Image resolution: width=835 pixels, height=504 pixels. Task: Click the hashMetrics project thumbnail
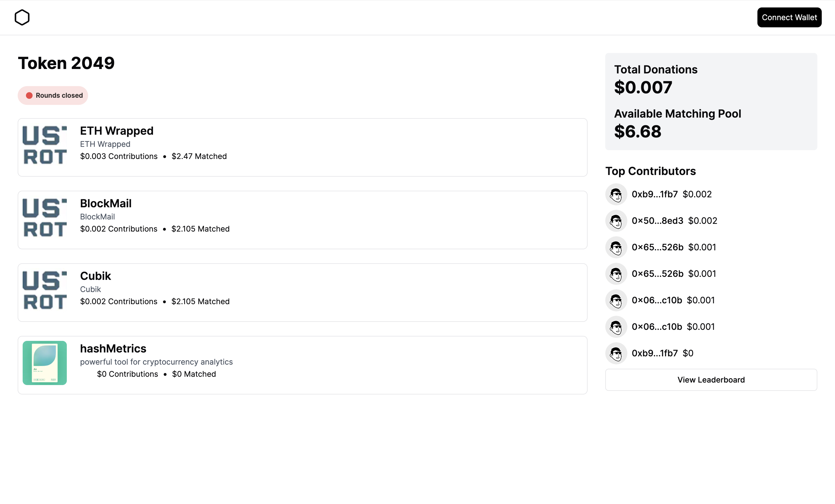[x=45, y=362]
